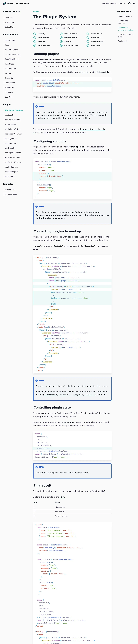Click the check icon beside addSubRows
The height and width of the screenshot is (644, 138).
(35, 42)
